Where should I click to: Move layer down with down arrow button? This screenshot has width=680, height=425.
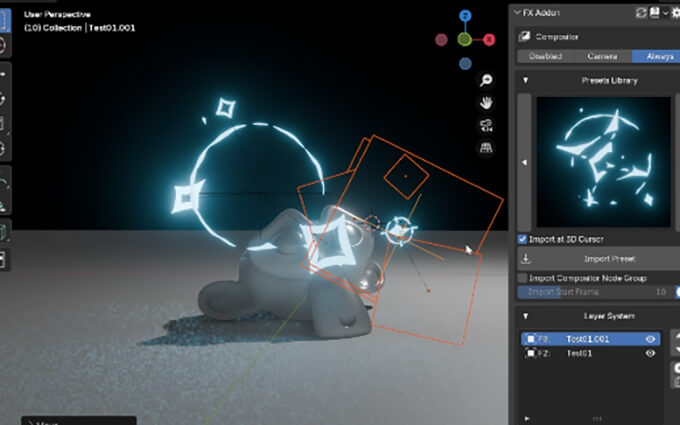tap(677, 348)
